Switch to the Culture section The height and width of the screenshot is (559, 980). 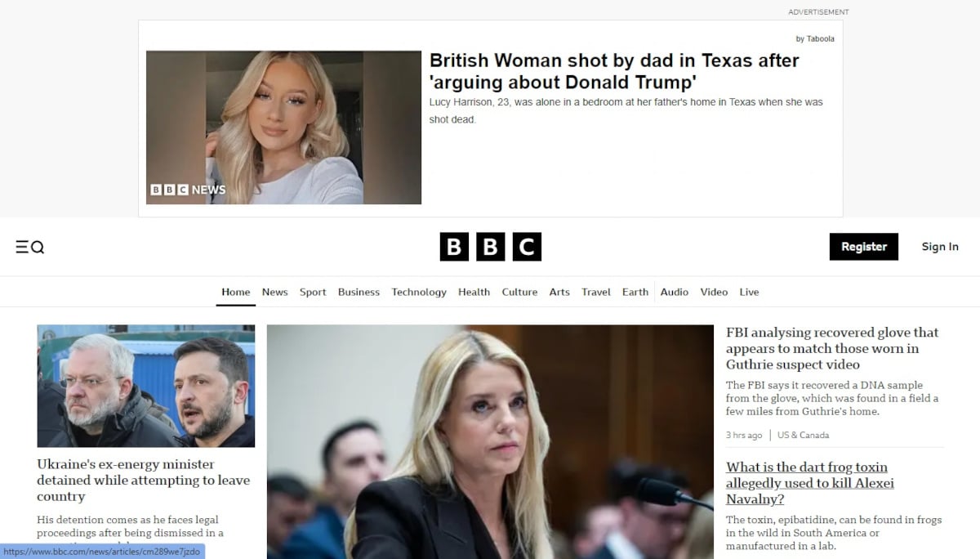(x=519, y=292)
